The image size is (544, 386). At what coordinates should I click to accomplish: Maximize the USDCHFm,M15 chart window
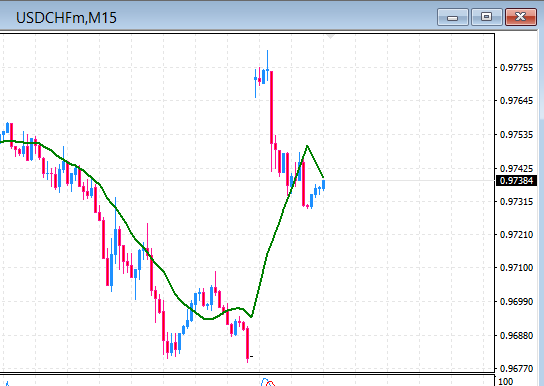click(486, 17)
